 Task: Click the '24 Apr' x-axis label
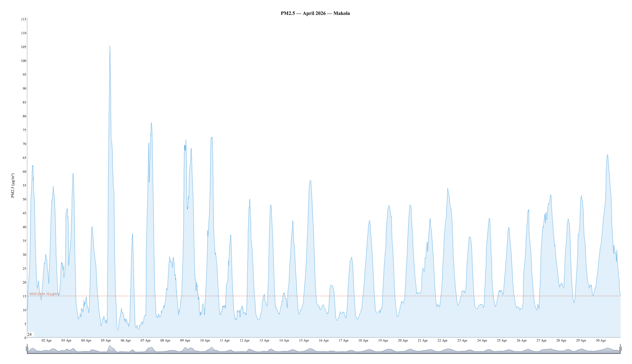(482, 340)
